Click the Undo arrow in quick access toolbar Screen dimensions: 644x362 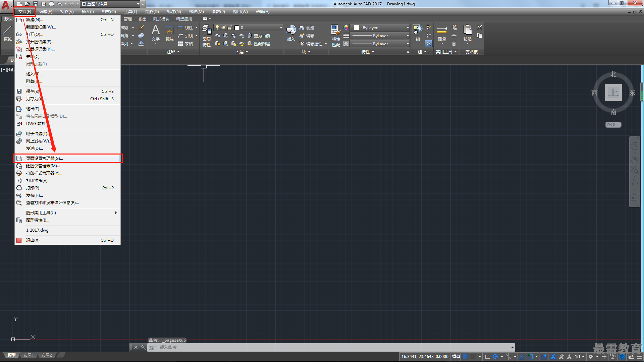click(x=59, y=4)
